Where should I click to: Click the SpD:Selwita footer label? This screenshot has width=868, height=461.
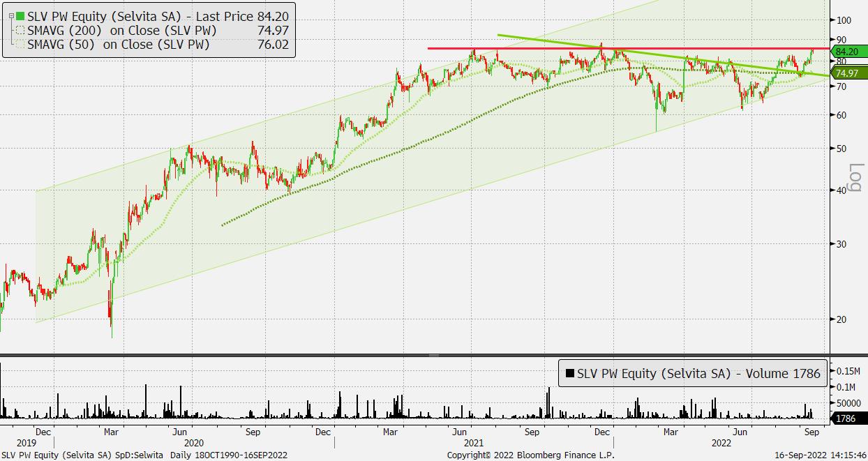click(x=138, y=455)
